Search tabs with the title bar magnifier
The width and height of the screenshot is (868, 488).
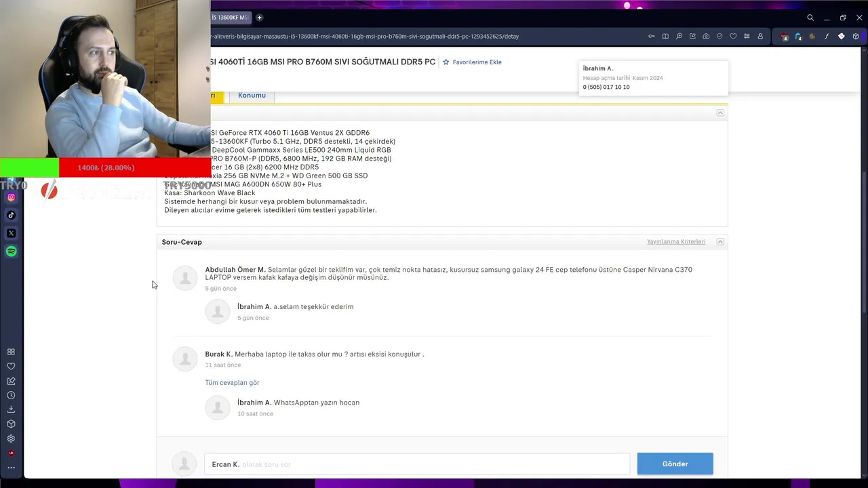[x=810, y=18]
